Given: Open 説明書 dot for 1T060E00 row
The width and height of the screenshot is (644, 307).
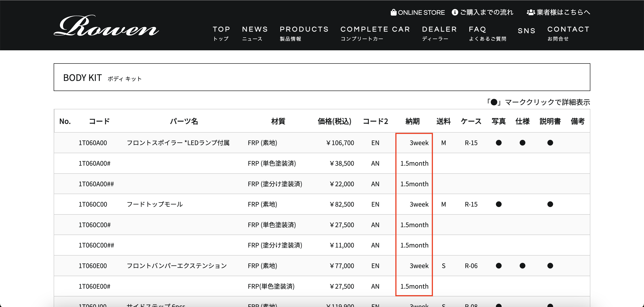Looking at the screenshot, I should (x=550, y=266).
